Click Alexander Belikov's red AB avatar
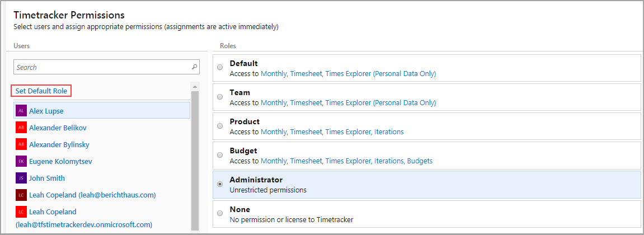644x235 pixels. pyautogui.click(x=21, y=128)
